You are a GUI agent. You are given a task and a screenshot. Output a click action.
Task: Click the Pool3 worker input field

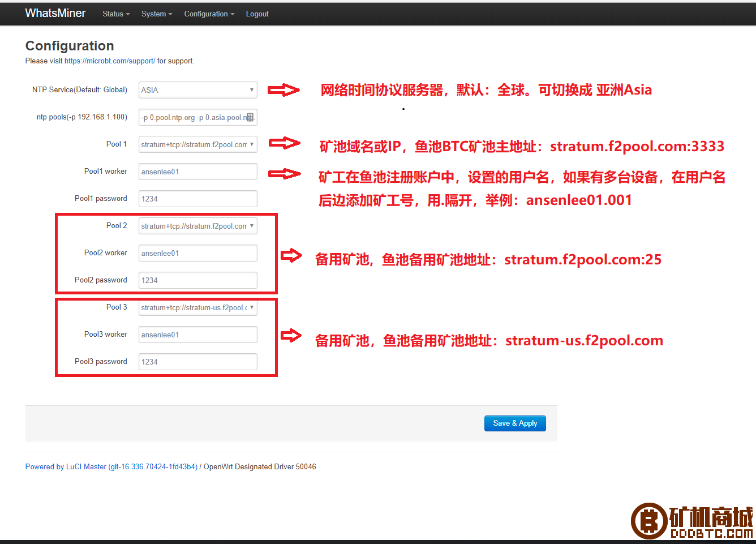coord(198,335)
